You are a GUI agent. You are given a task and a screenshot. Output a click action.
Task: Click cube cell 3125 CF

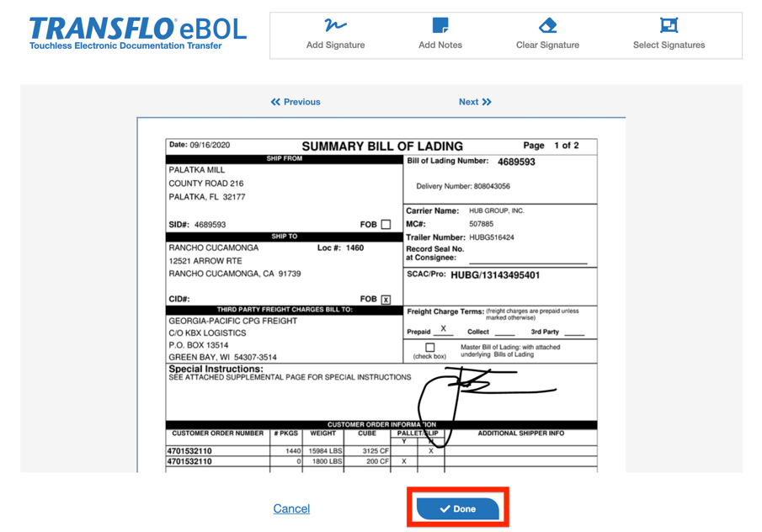(376, 451)
